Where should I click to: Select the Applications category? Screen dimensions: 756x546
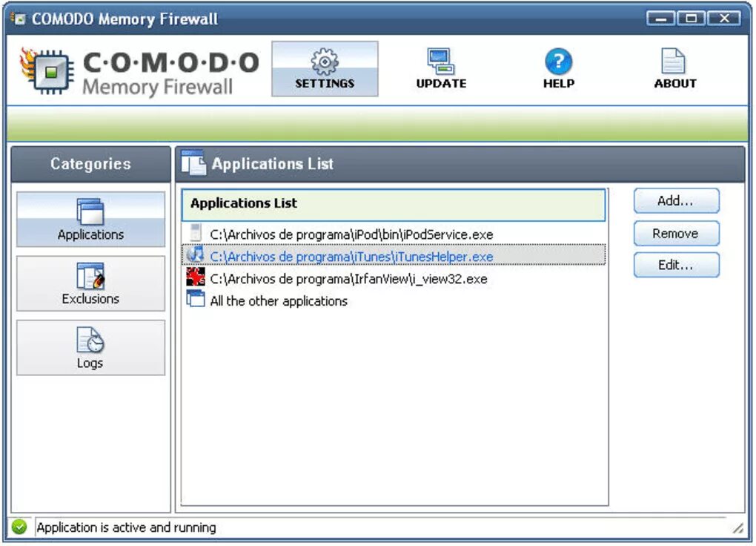coord(90,220)
